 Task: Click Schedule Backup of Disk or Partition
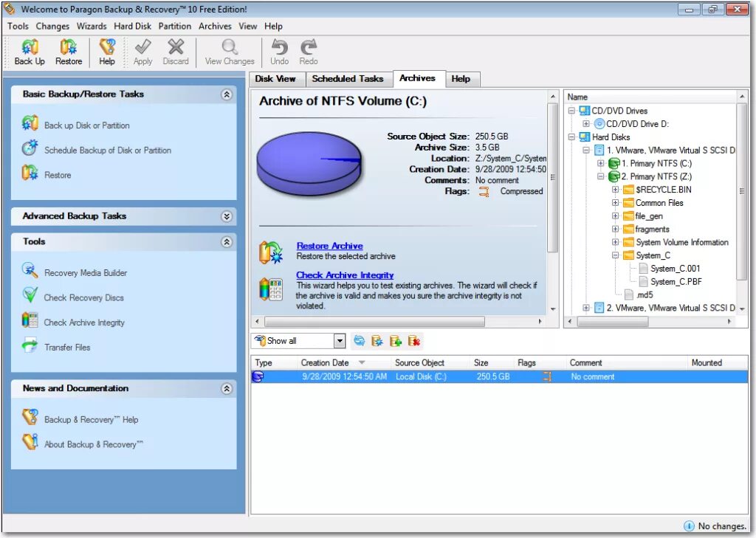point(108,151)
